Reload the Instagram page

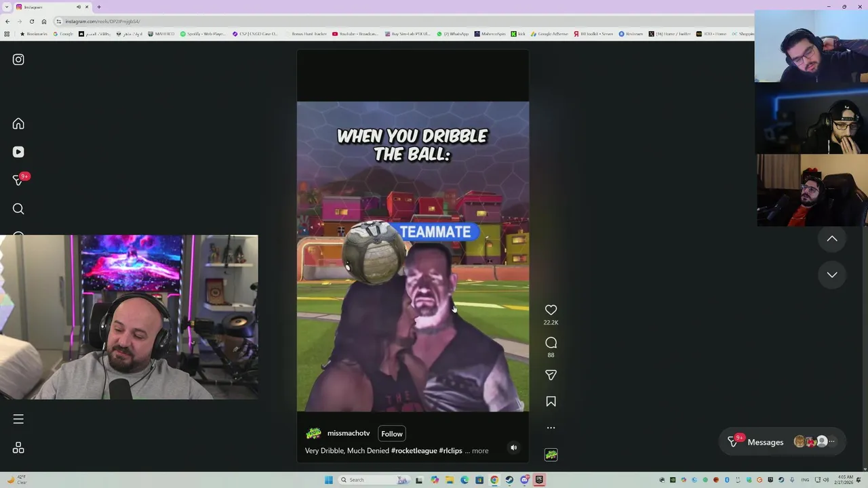pyautogui.click(x=31, y=22)
